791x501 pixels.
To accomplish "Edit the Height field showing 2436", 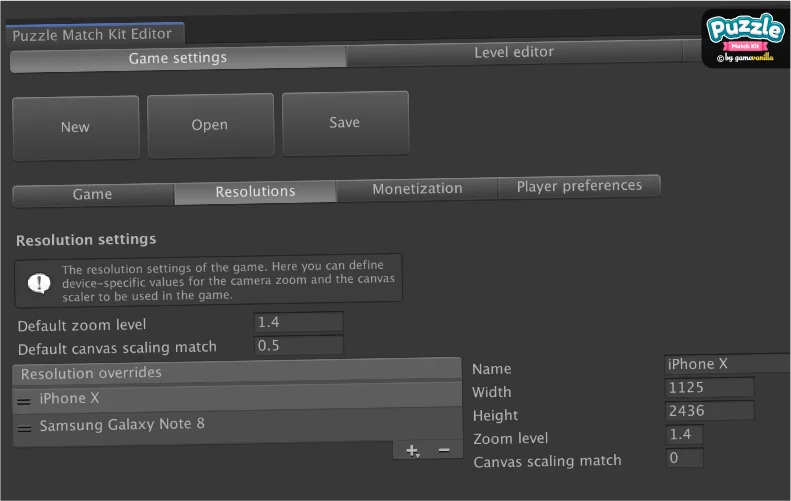I will point(710,411).
